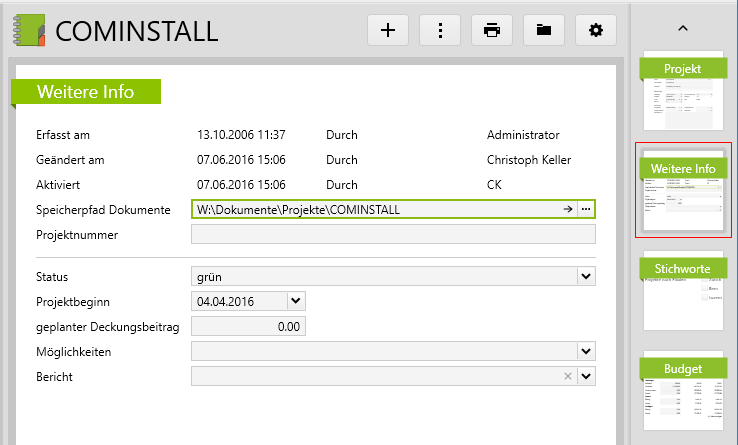The height and width of the screenshot is (445, 738).
Task: Expand the Möglichkeiten dropdown list
Action: pyautogui.click(x=585, y=351)
